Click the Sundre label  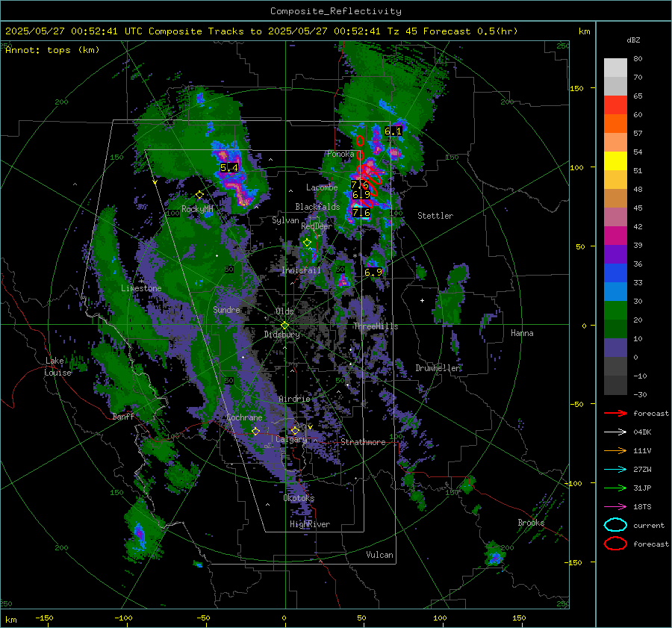coord(226,309)
